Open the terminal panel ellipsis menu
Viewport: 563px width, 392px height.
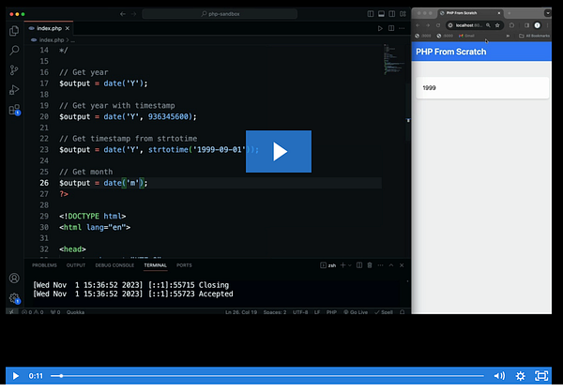(x=380, y=265)
